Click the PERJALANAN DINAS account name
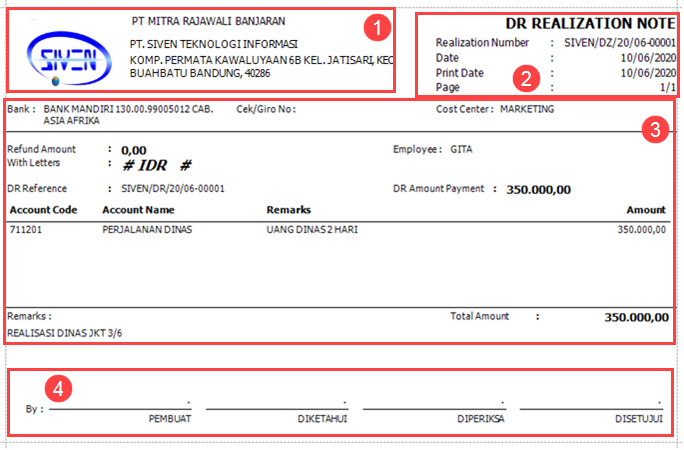Viewport: 684px width, 450px height. [x=147, y=229]
